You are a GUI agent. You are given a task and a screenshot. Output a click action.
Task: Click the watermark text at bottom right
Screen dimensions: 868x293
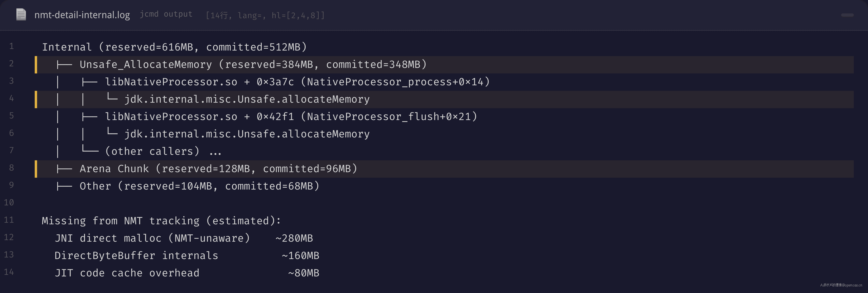click(841, 285)
